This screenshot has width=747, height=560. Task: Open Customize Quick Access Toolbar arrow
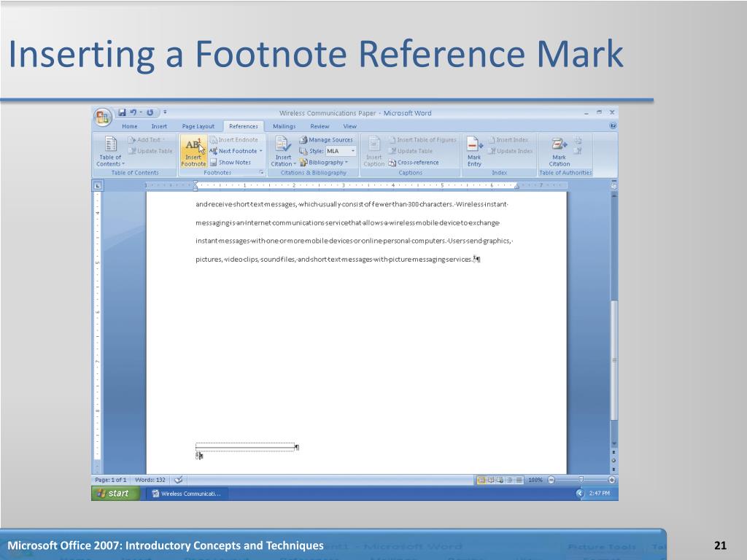(x=165, y=112)
